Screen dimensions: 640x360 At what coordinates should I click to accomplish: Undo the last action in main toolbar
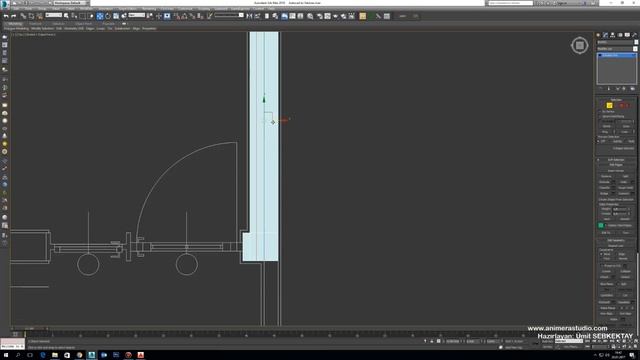click(x=6, y=16)
